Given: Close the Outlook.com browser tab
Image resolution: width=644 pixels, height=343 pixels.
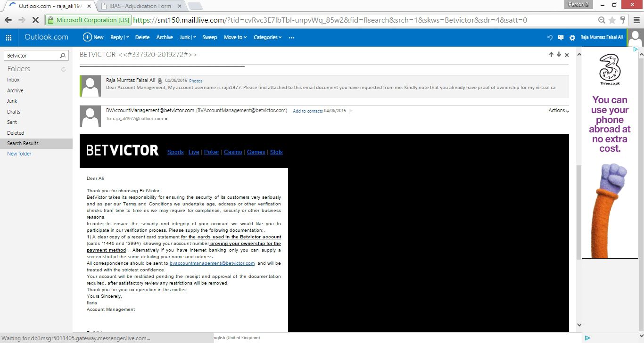Looking at the screenshot, I should click(x=89, y=6).
